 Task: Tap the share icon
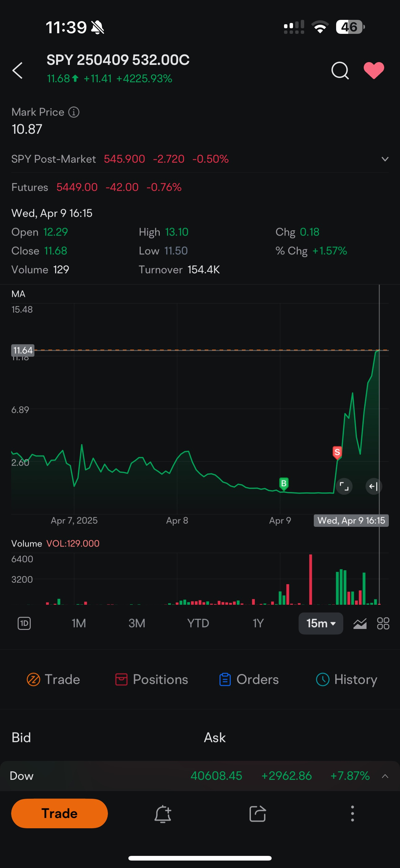click(258, 814)
